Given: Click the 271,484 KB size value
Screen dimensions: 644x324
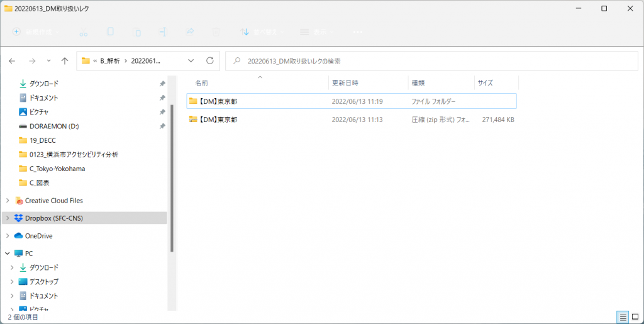Looking at the screenshot, I should [498, 120].
